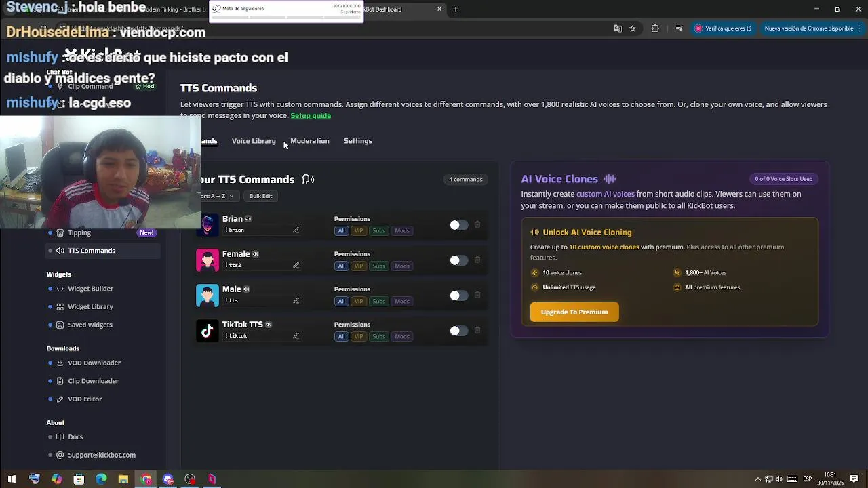
Task: Click Upgrade To Premium button
Action: [574, 312]
